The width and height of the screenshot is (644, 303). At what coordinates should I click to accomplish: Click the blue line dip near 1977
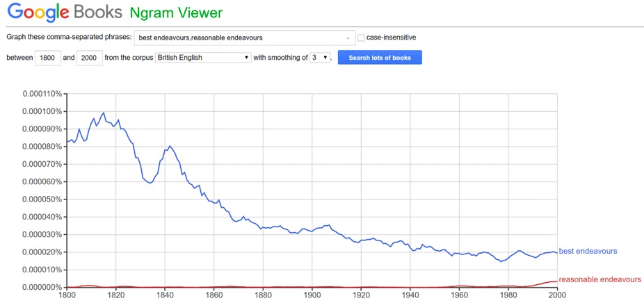coord(501,261)
